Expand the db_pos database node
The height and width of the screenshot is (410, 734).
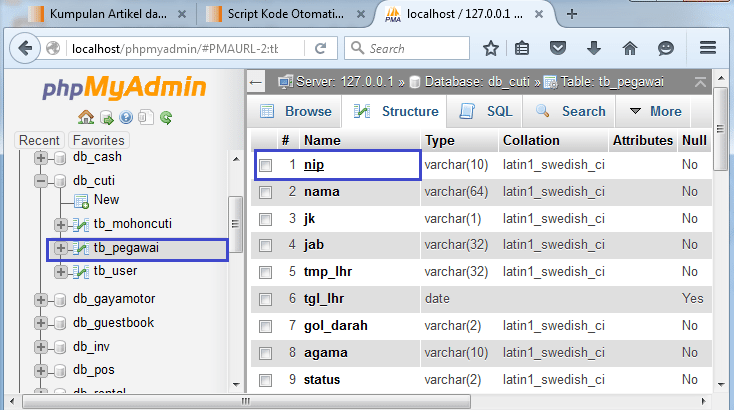[x=41, y=371]
